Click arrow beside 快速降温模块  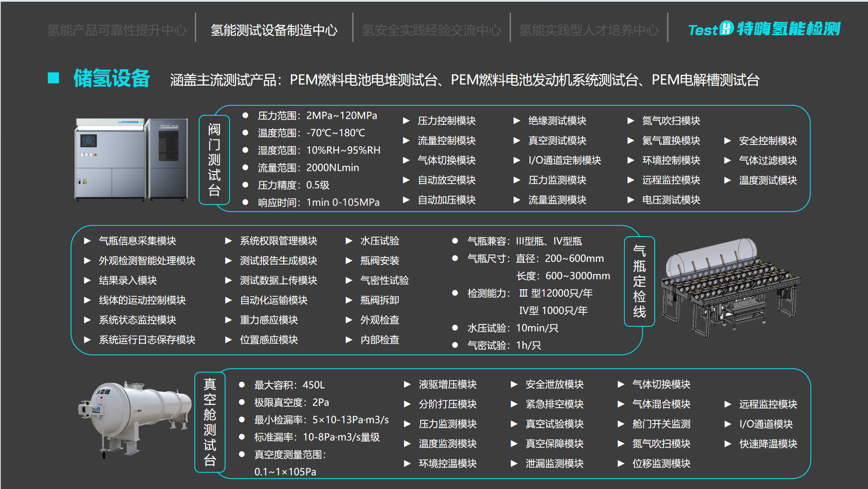[728, 444]
